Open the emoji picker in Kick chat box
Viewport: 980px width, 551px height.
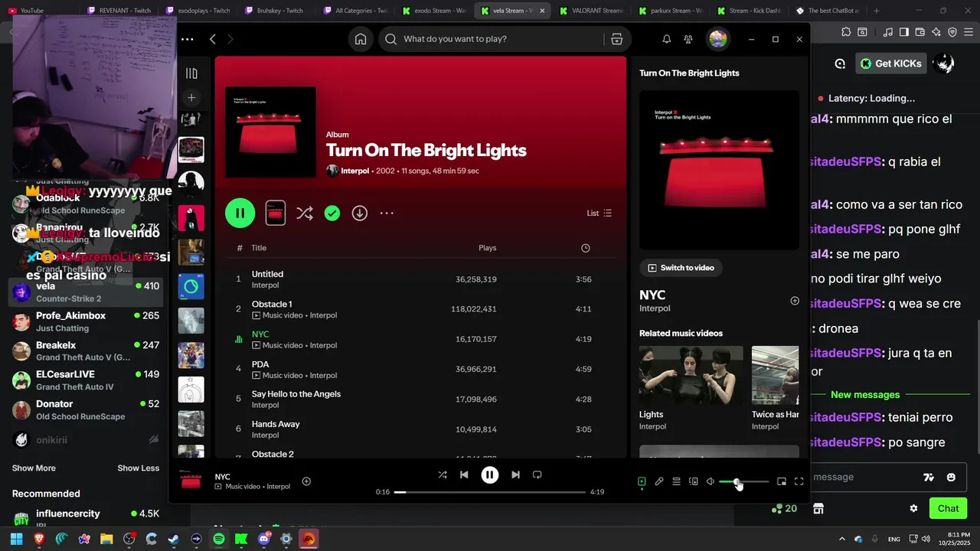click(x=951, y=477)
